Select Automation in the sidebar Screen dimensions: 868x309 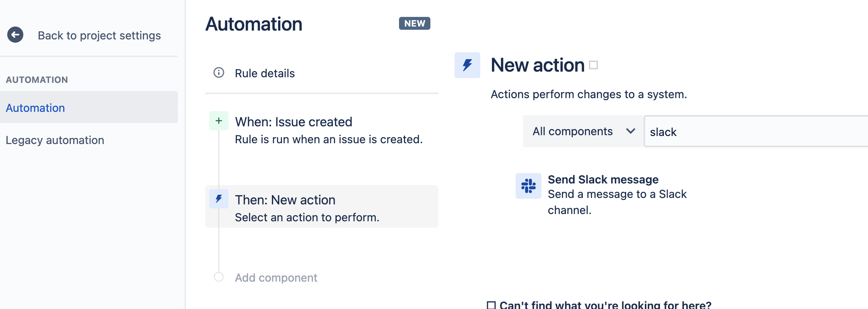(x=35, y=108)
